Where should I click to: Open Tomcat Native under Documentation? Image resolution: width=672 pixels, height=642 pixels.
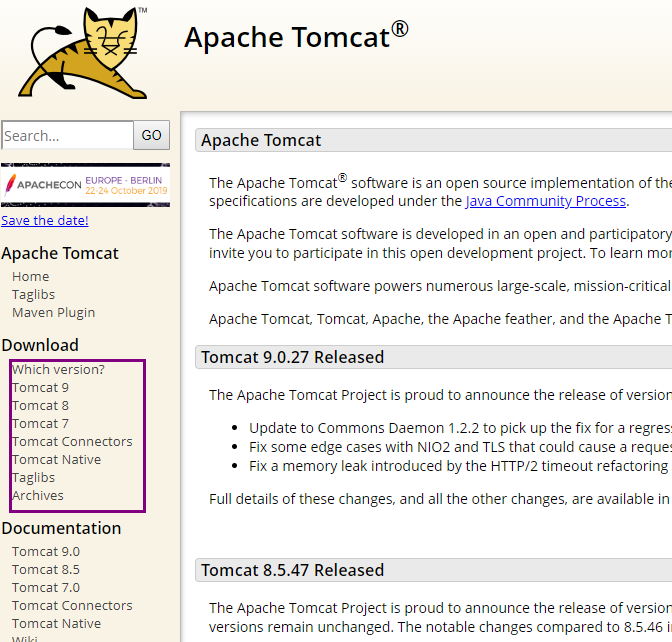[x=57, y=624]
